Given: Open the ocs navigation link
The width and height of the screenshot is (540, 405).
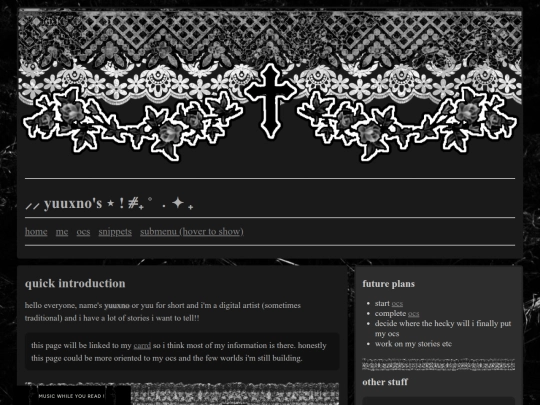Looking at the screenshot, I should pos(83,231).
